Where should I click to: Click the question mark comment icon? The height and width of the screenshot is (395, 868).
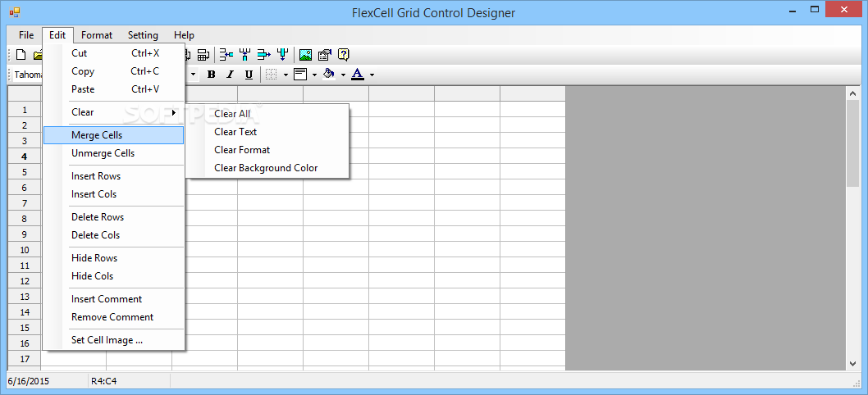click(343, 55)
